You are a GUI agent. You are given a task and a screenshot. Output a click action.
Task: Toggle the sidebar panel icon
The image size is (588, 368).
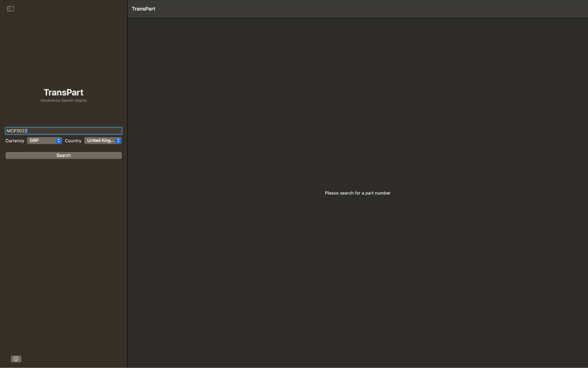click(11, 9)
